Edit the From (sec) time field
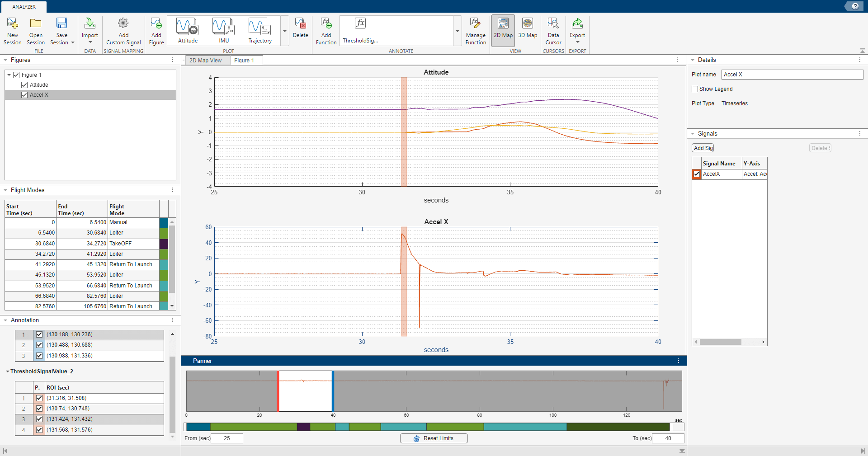Viewport: 868px width, 456px height. coord(227,438)
